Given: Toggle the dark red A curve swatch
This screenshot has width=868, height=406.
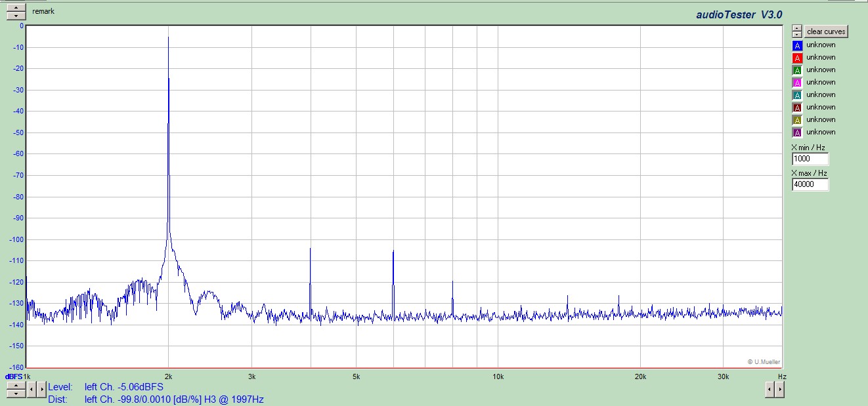Looking at the screenshot, I should point(797,108).
